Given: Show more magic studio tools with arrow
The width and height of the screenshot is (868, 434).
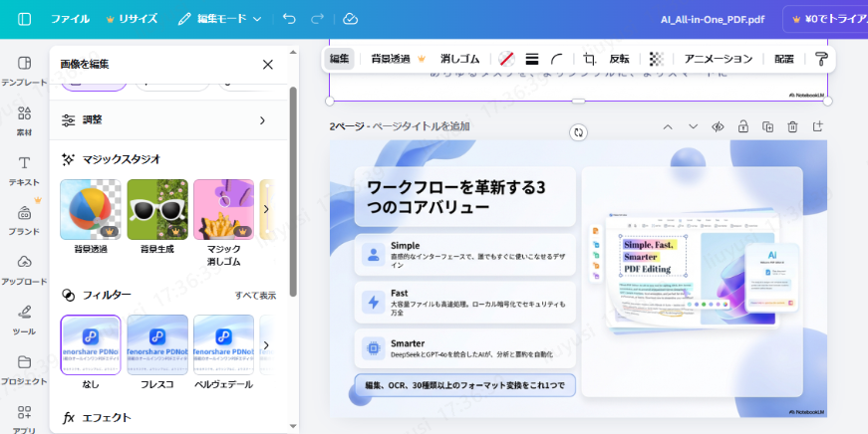Looking at the screenshot, I should point(266,209).
